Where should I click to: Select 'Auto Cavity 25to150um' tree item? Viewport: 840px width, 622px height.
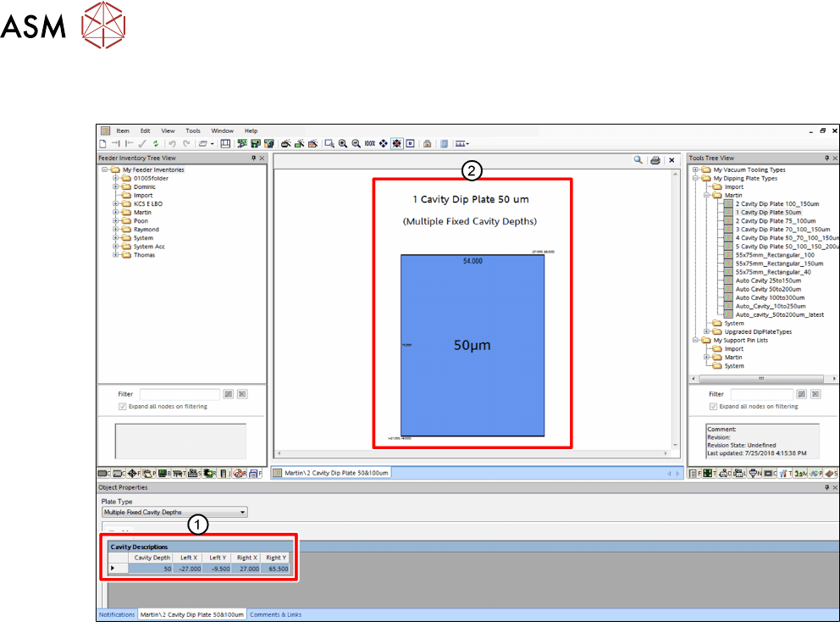768,280
